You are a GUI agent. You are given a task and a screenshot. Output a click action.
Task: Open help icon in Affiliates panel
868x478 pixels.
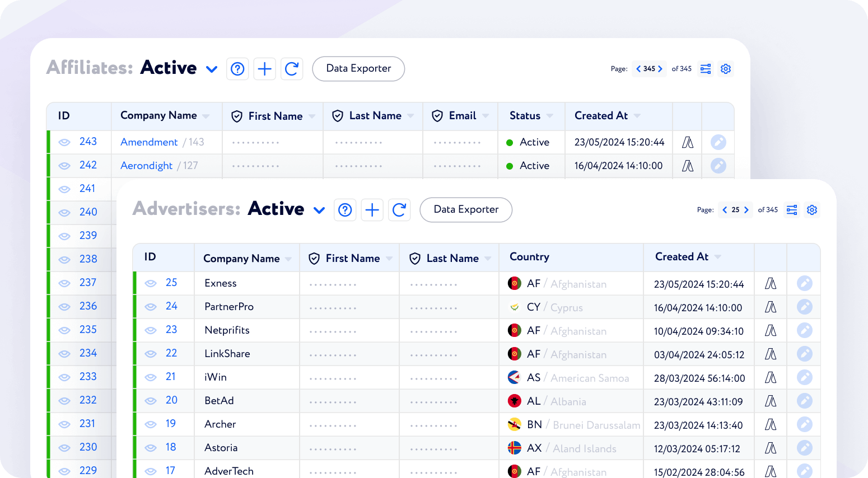point(237,69)
